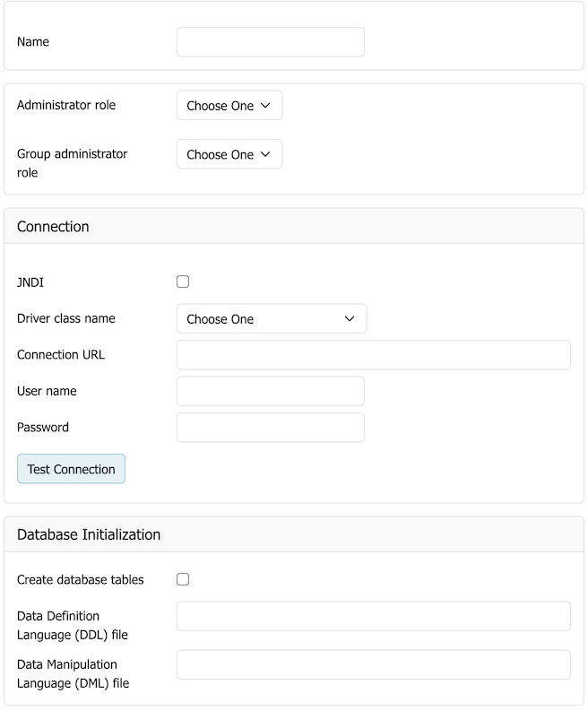This screenshot has height=711, width=588.
Task: Open the Group administrator role dropdown
Action: (229, 154)
